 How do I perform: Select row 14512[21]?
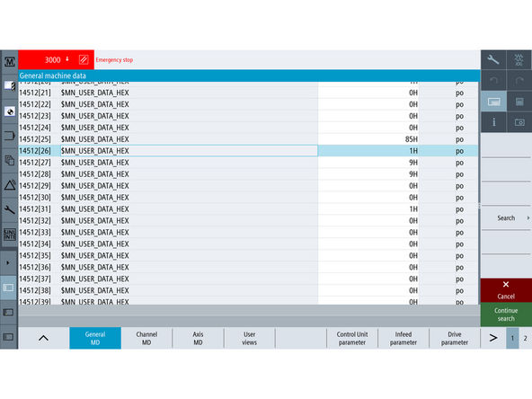[x=248, y=93]
